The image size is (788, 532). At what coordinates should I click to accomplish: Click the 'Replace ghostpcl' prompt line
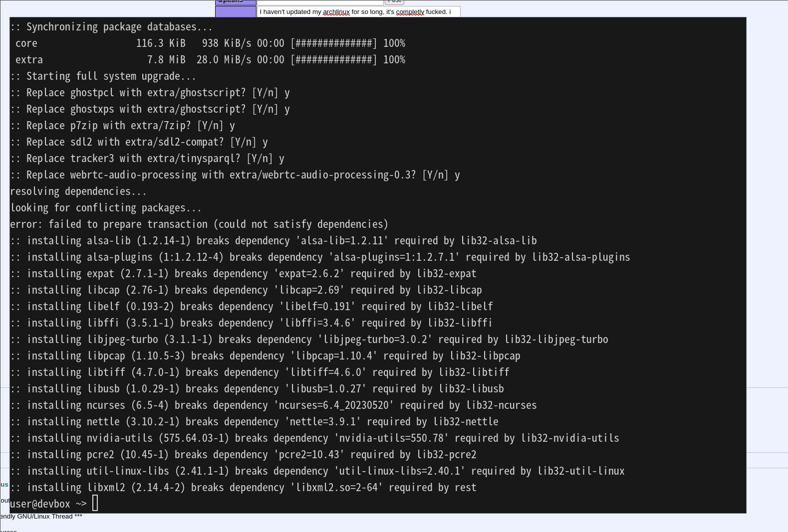(x=150, y=93)
